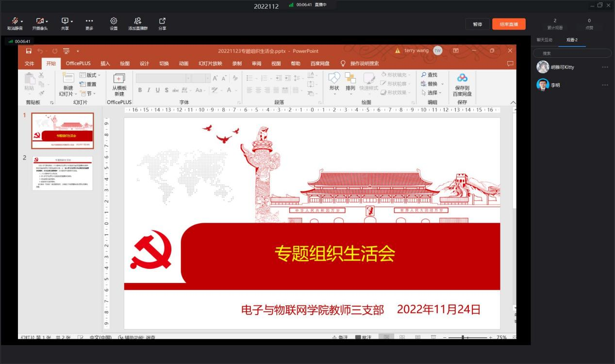The image size is (615, 364).
Task: Click the share link icon
Action: tap(162, 20)
